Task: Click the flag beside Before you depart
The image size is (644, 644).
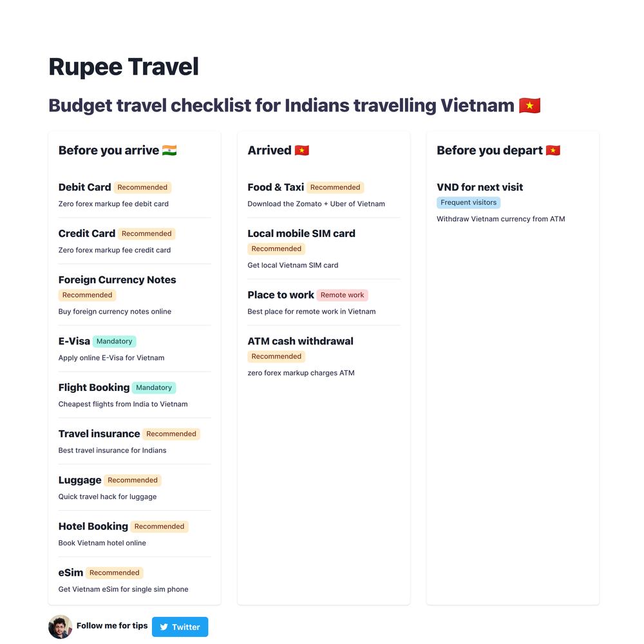Action: tap(553, 150)
